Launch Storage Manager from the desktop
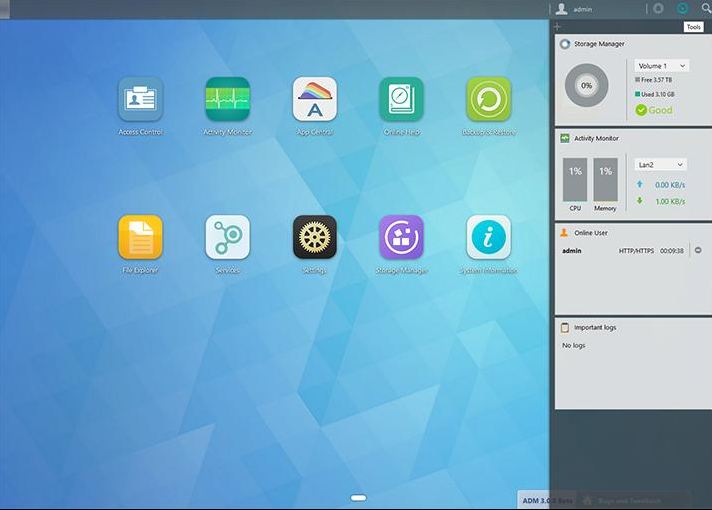This screenshot has height=510, width=712. 401,237
